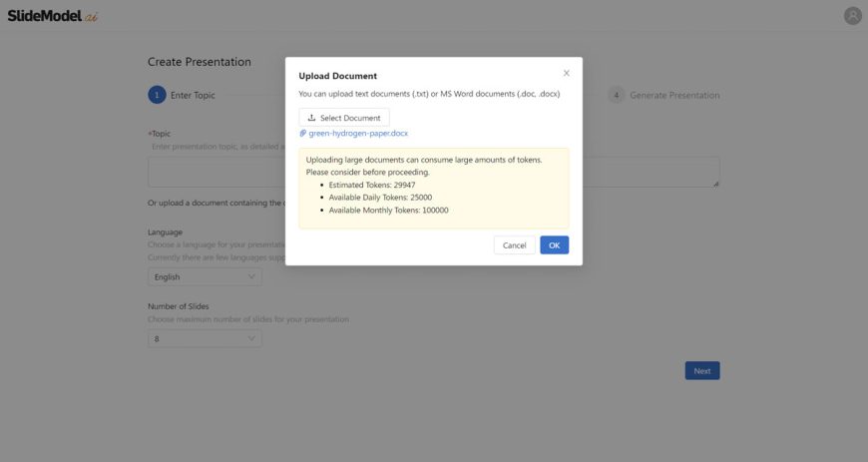Image resolution: width=868 pixels, height=462 pixels.
Task: Click the step 4 circle indicator
Action: (617, 95)
